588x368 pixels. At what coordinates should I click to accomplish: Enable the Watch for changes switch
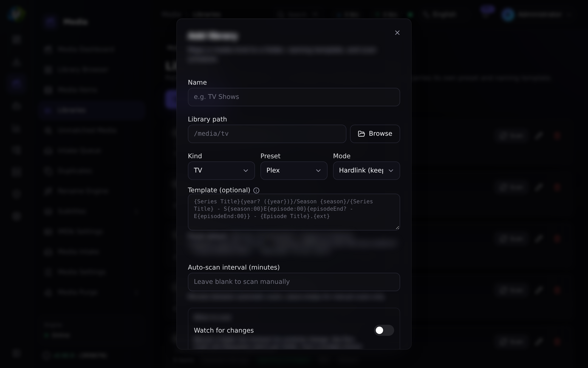pos(384,330)
